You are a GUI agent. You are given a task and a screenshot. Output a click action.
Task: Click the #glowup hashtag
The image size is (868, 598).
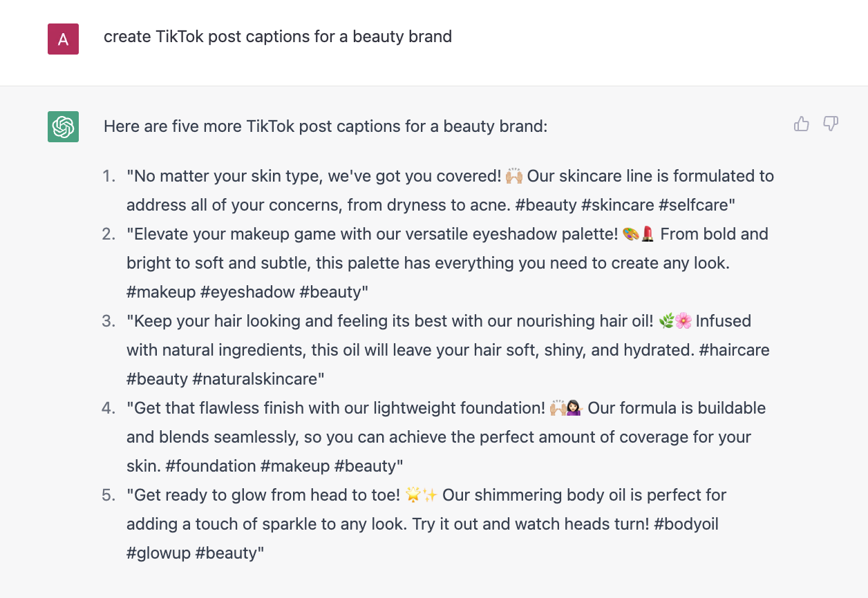pos(158,553)
